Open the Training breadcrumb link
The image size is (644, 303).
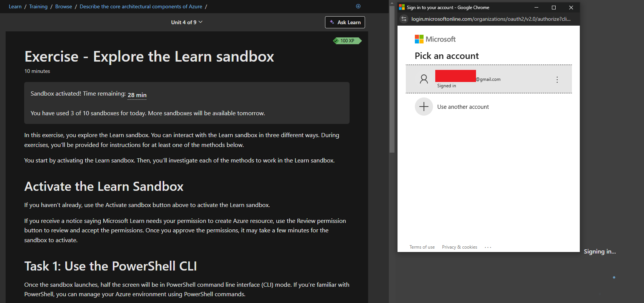[x=38, y=6]
